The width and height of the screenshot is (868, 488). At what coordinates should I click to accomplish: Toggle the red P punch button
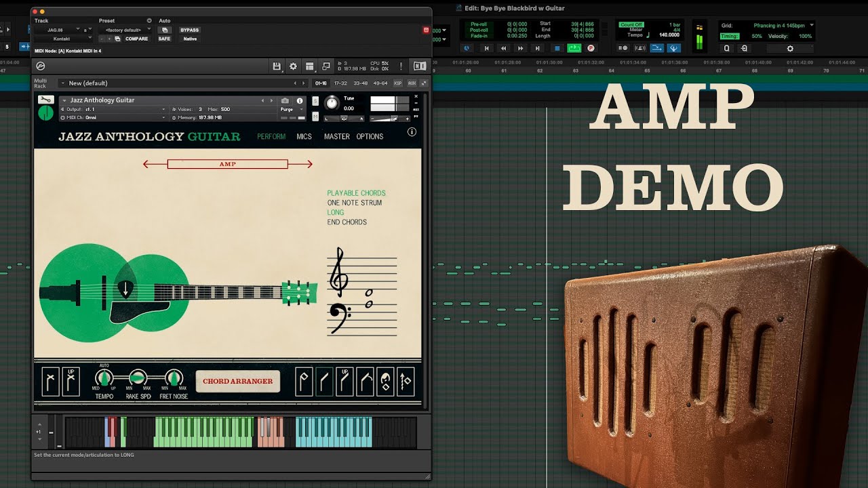(591, 48)
